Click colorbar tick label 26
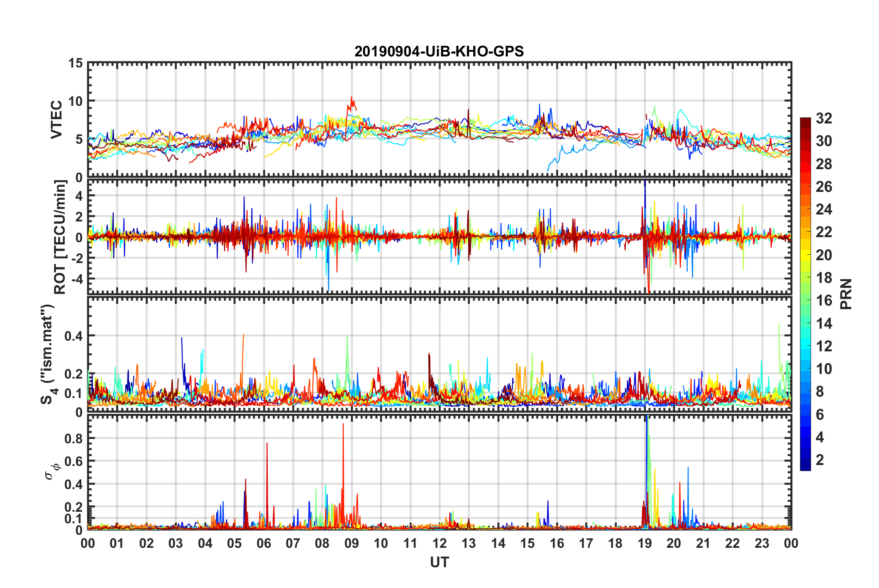 click(824, 187)
